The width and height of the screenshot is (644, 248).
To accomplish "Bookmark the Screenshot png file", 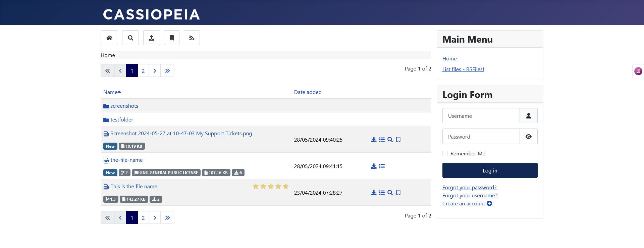I will (x=398, y=140).
